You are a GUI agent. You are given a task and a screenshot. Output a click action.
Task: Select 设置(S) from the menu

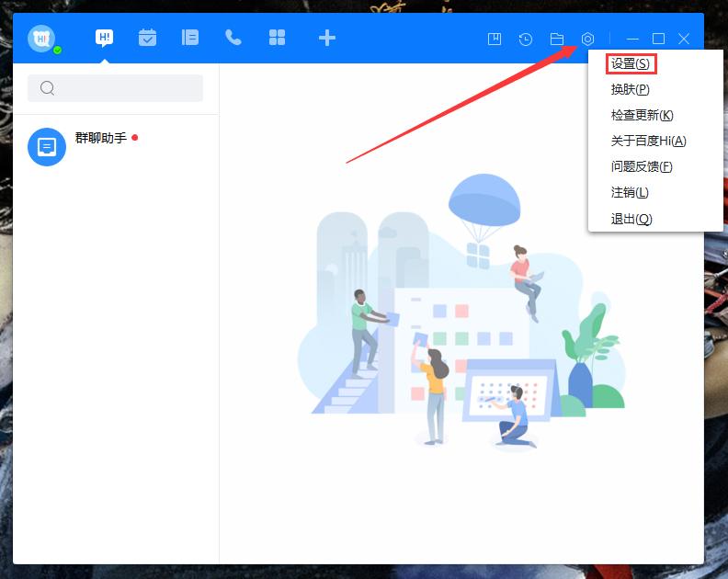(631, 63)
